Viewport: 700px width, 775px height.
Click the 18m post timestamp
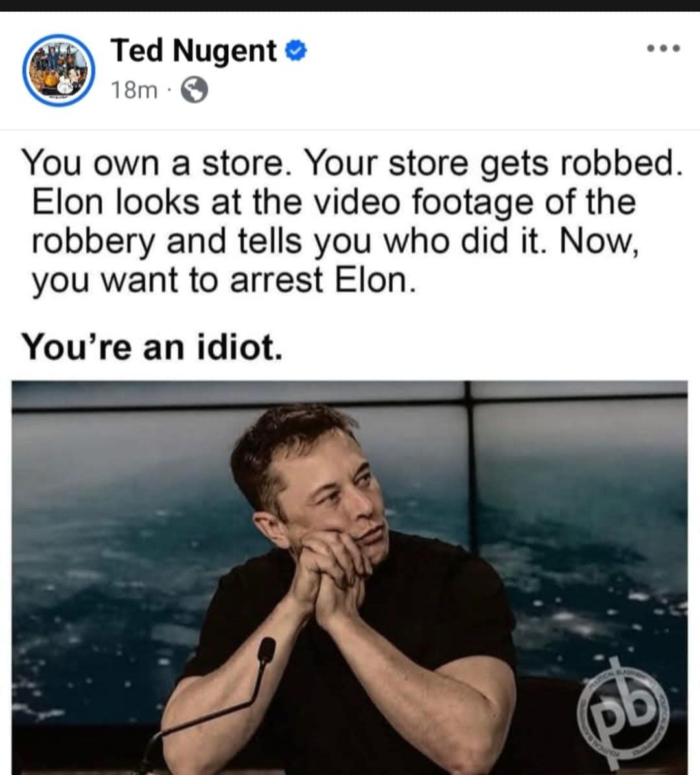pos(134,91)
